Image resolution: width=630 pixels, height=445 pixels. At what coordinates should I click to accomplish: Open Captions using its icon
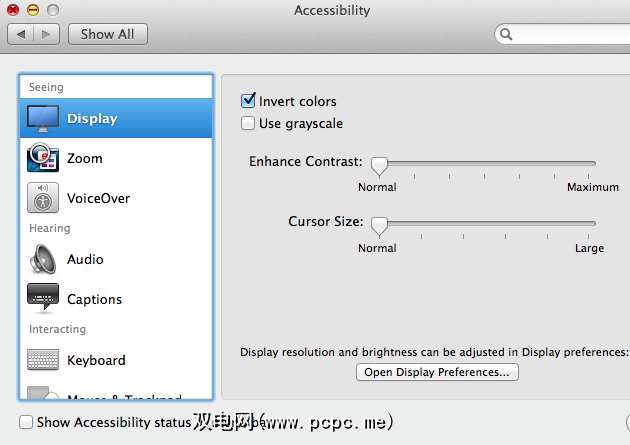[43, 299]
